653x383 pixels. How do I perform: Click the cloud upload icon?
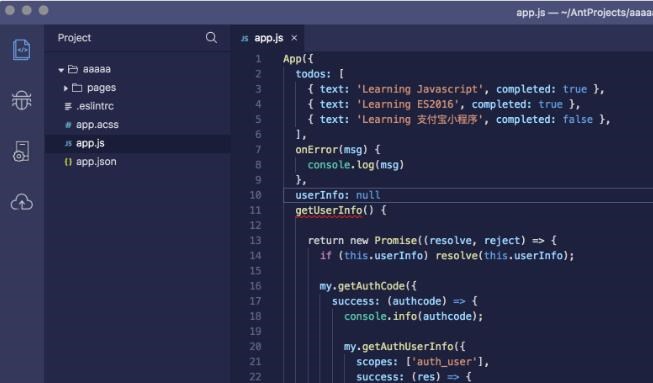tap(22, 202)
